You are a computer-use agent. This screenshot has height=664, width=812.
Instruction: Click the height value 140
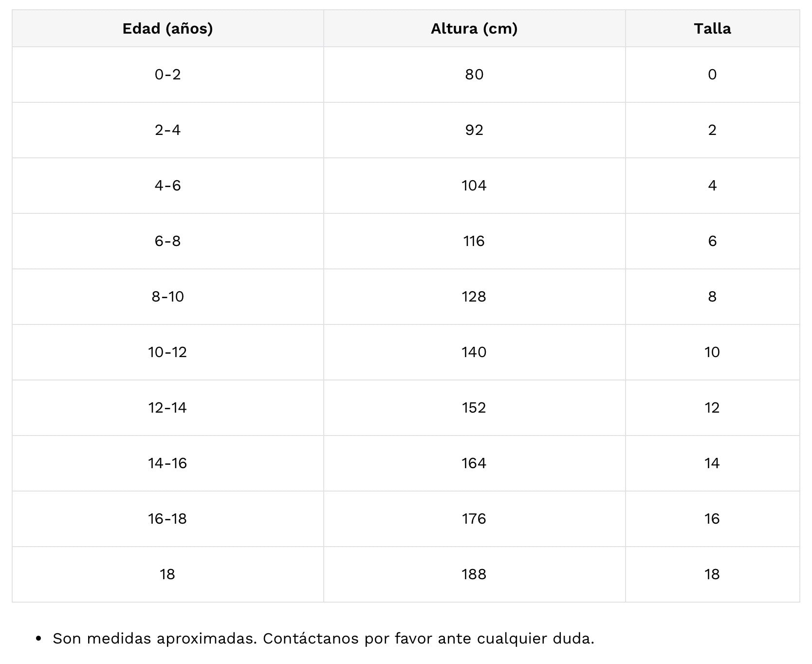point(474,352)
